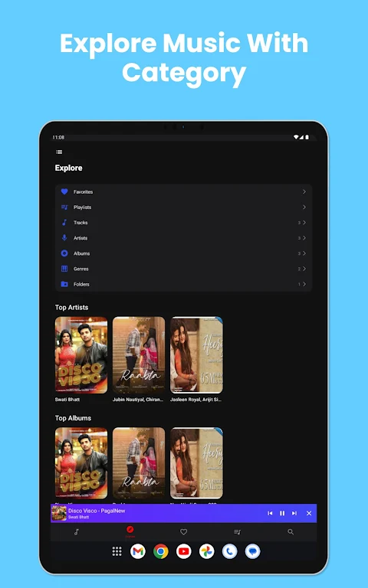The width and height of the screenshot is (368, 588).
Task: Expand the Folders row chevron
Action: click(x=304, y=284)
